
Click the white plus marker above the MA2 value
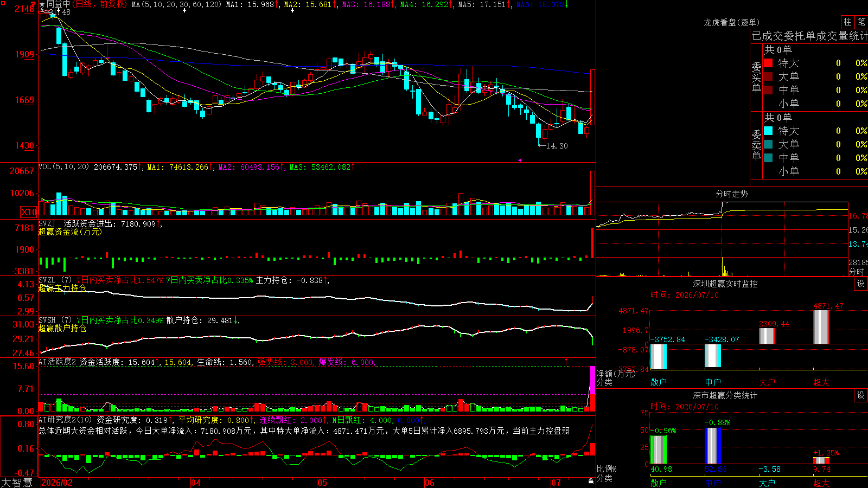point(292,10)
